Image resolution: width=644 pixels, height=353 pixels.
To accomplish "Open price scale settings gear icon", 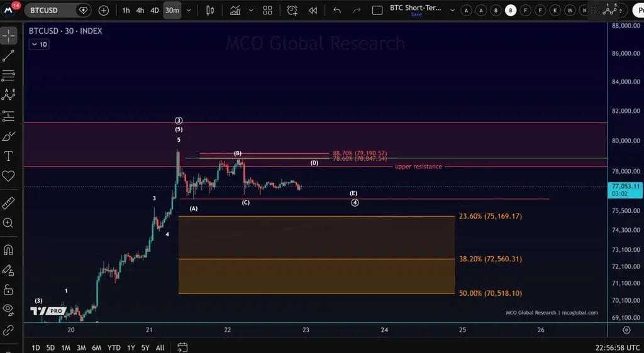I will click(x=626, y=330).
